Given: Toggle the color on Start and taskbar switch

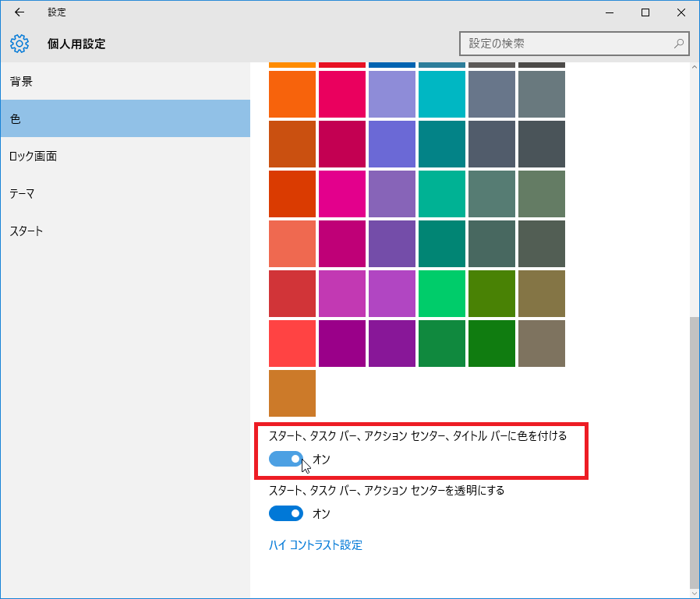Looking at the screenshot, I should [x=286, y=459].
